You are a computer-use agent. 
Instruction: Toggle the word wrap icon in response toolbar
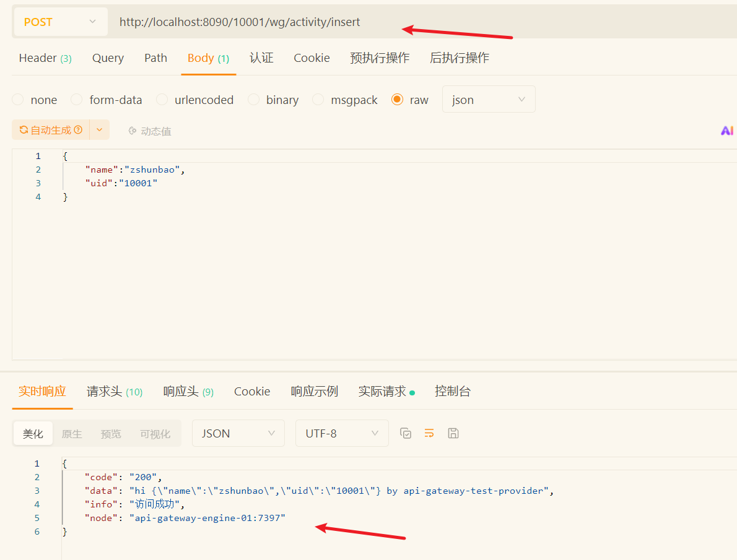pos(429,433)
